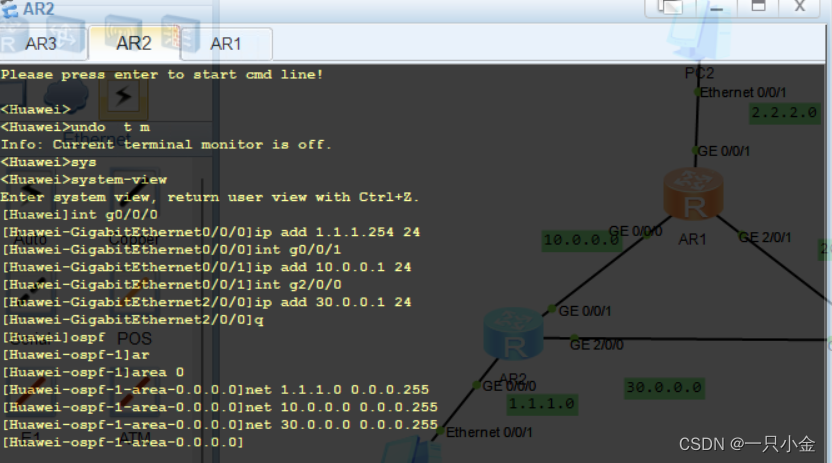The height and width of the screenshot is (463, 832).
Task: Click the 10.0.0.0 network label
Action: pyautogui.click(x=581, y=240)
